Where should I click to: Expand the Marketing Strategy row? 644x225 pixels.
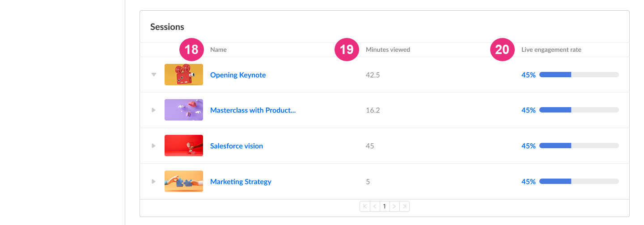(x=154, y=181)
